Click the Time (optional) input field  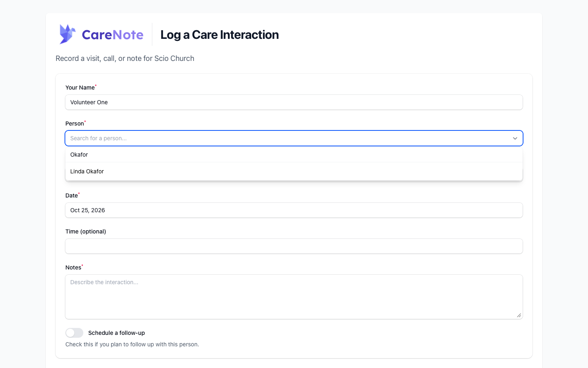click(x=294, y=246)
